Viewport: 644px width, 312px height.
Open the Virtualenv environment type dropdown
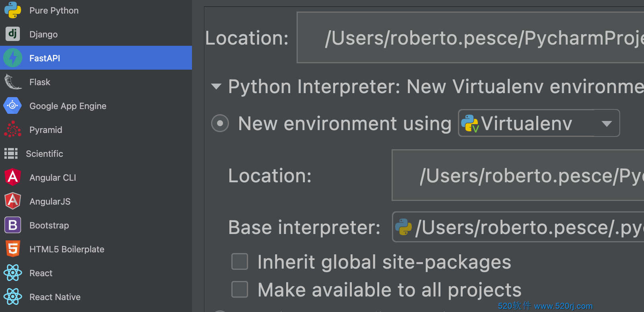click(539, 123)
